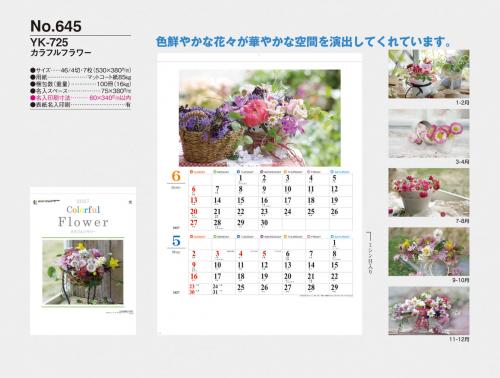
Task: Click the 名入スペース specification line
Action: pos(80,91)
